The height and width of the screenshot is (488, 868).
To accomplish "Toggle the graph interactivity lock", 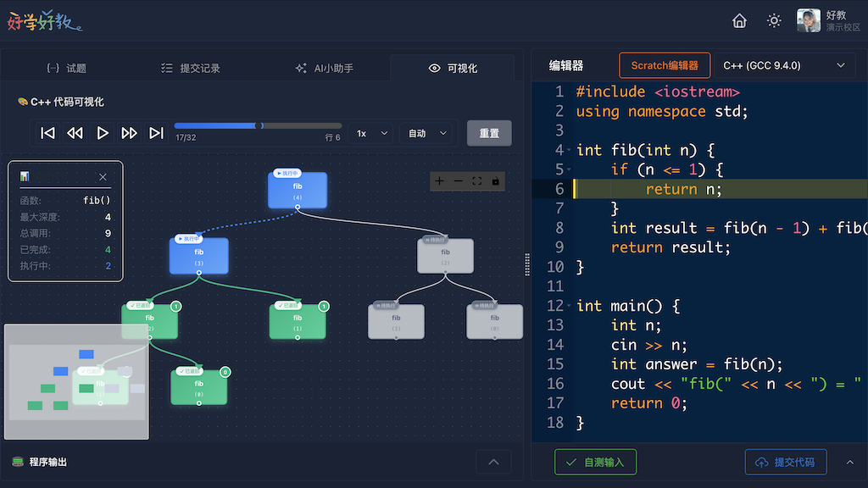I will pos(496,181).
